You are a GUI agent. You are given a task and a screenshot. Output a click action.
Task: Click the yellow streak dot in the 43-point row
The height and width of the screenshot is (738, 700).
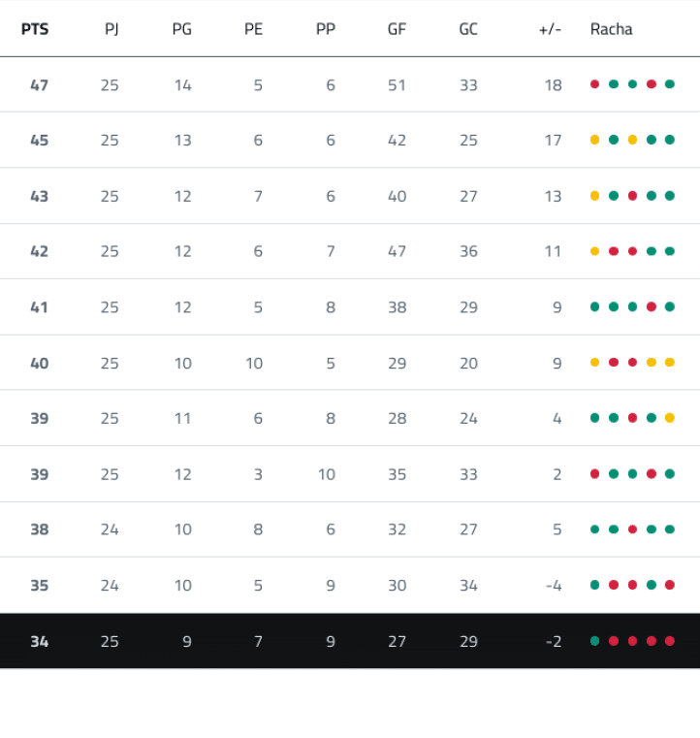tap(594, 196)
